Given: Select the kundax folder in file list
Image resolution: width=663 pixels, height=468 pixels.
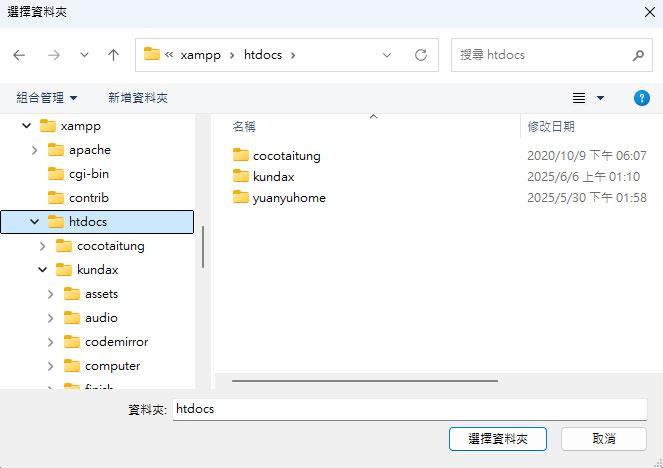Looking at the screenshot, I should pos(273,176).
